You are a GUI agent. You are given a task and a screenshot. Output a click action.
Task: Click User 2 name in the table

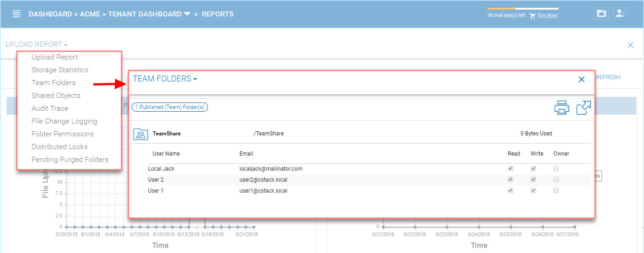pos(156,180)
